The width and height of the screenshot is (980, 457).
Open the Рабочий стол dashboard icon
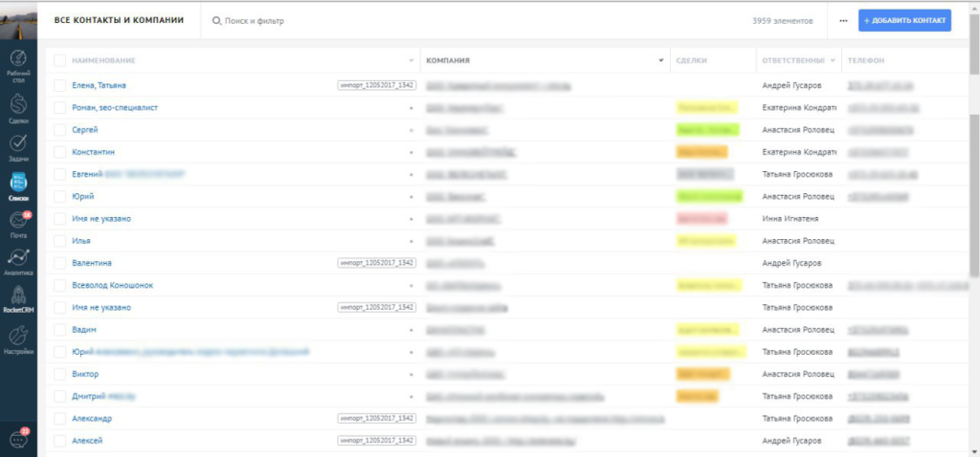[18, 59]
